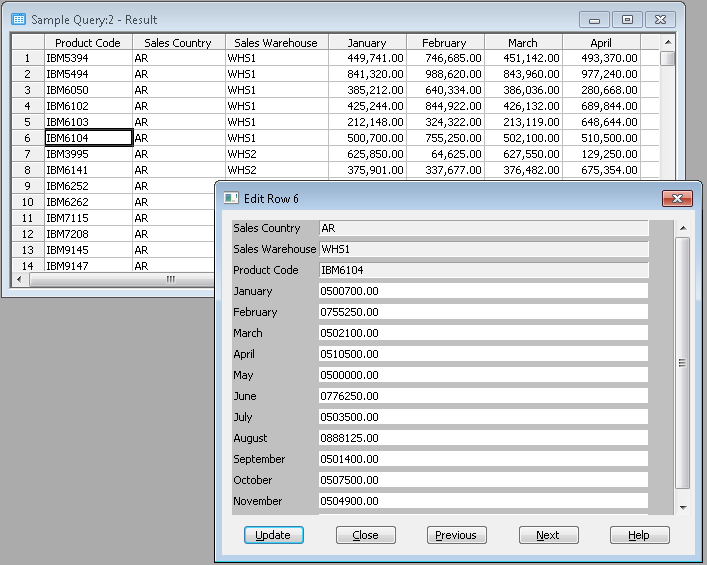Click the Update button
This screenshot has width=707, height=565.
tap(273, 535)
